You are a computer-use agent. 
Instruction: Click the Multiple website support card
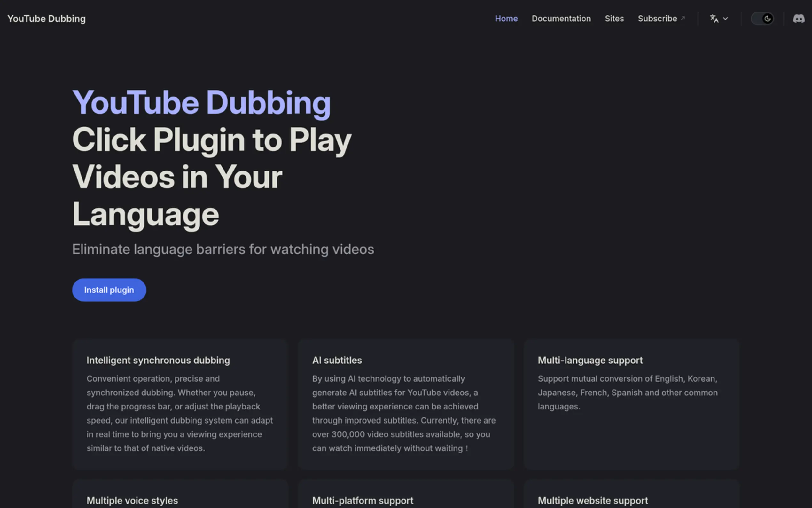tap(631, 497)
